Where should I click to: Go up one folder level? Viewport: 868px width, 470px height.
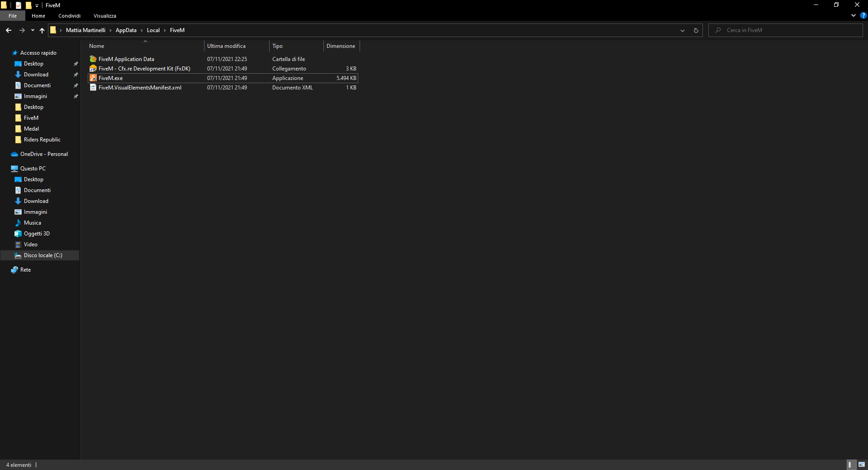pyautogui.click(x=42, y=30)
